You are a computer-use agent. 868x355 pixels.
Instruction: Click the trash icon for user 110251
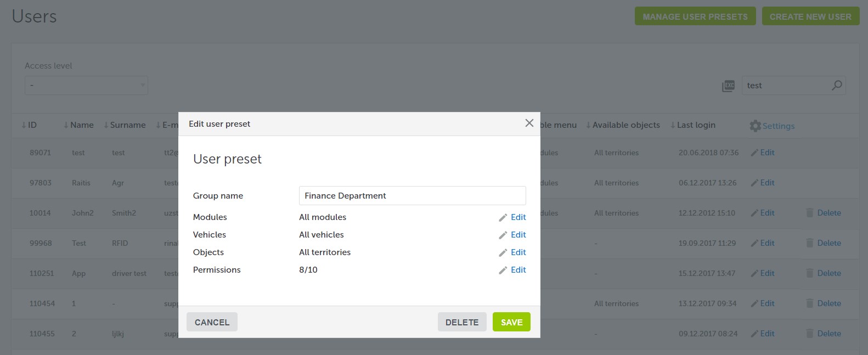[x=810, y=273]
